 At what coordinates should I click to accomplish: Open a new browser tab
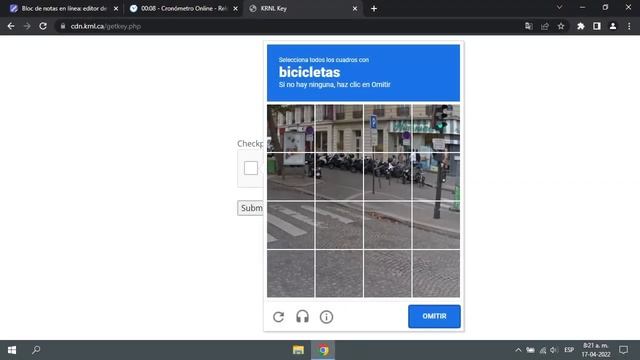(374, 9)
